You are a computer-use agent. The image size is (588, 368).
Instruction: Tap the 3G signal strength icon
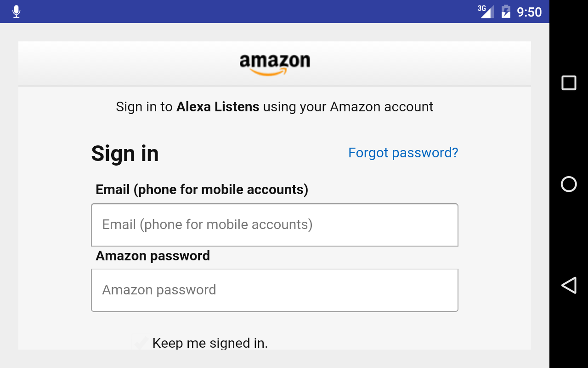(x=486, y=11)
